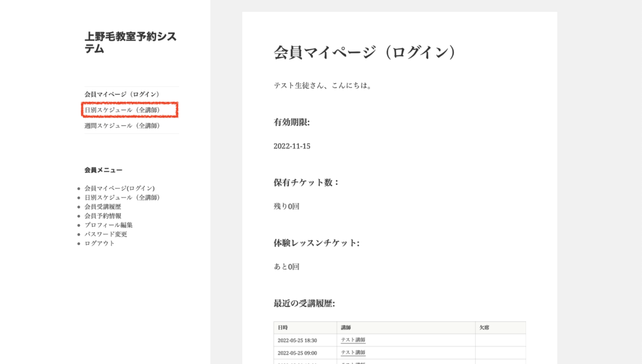This screenshot has height=364, width=642.
Task: Click 会員メニュー widget heading
Action: pos(103,170)
